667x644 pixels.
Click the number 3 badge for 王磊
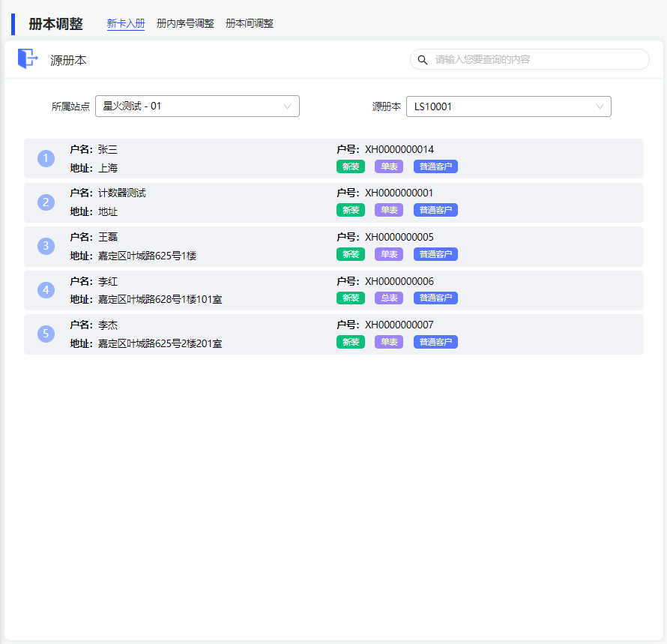tap(46, 246)
